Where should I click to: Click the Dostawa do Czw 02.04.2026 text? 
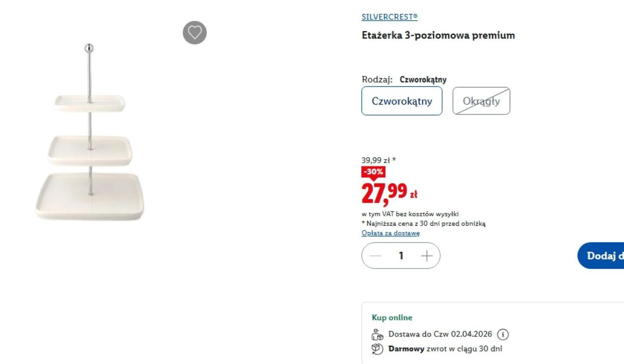coord(440,334)
